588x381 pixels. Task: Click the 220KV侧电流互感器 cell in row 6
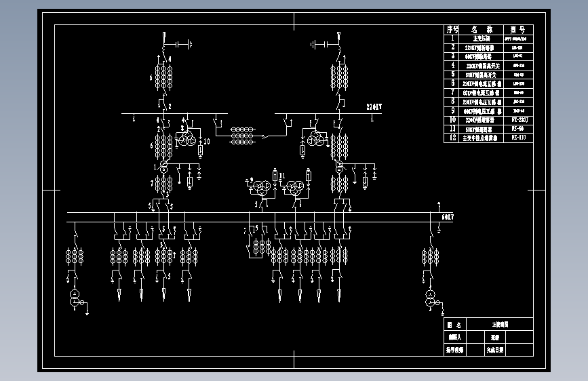tap(482, 83)
